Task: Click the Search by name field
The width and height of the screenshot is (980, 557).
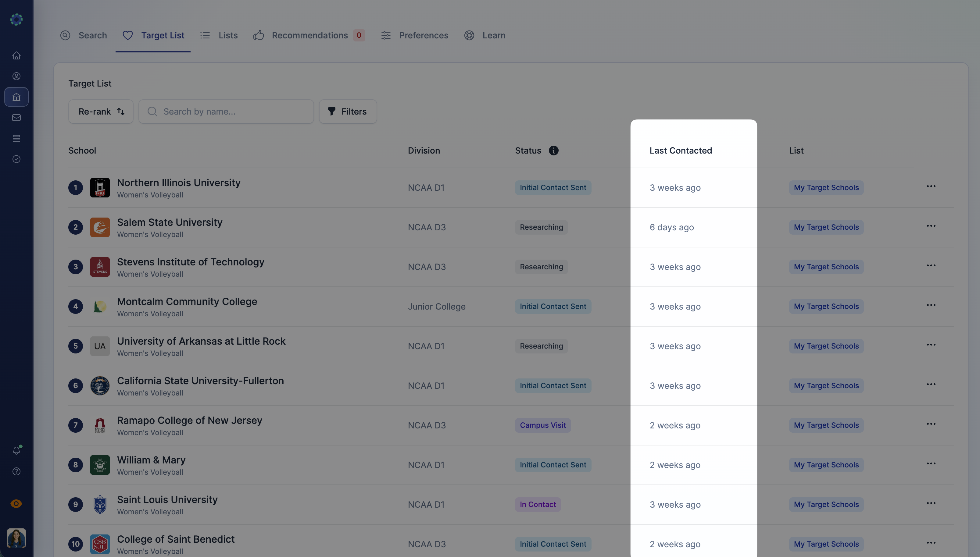Action: 226,111
